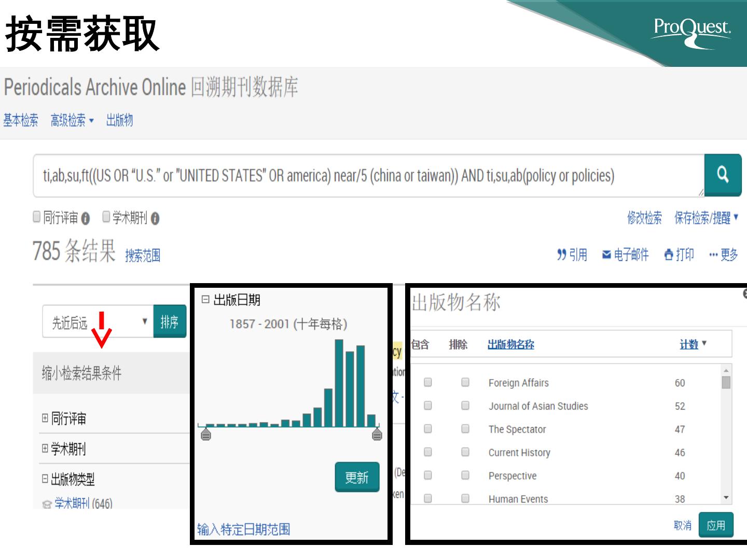Click the 785 条结果 results count

(x=74, y=251)
